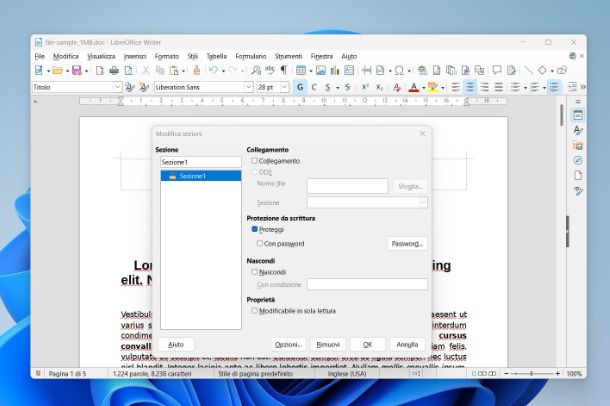Viewport: 610px width, 406px height.
Task: Apply subscript X₂ icon
Action: (379, 87)
